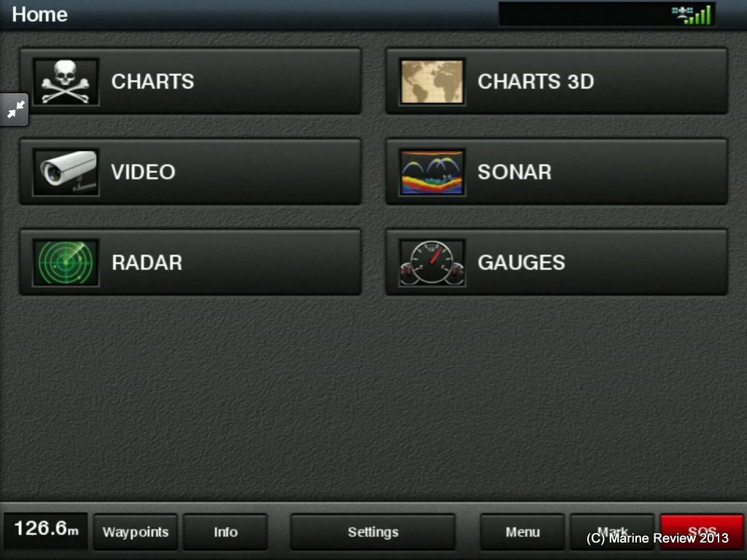Activate the red SOS button
Viewport: 747px width, 560px height.
[x=702, y=532]
